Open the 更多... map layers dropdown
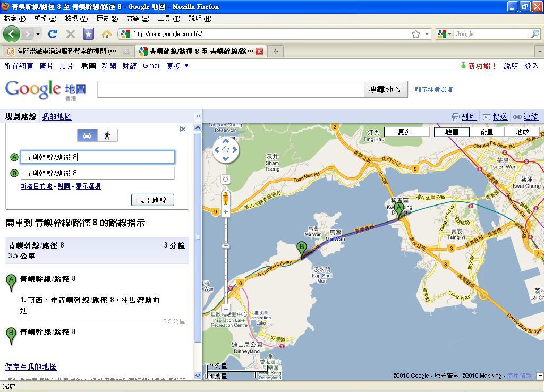This screenshot has width=544, height=392. click(407, 132)
